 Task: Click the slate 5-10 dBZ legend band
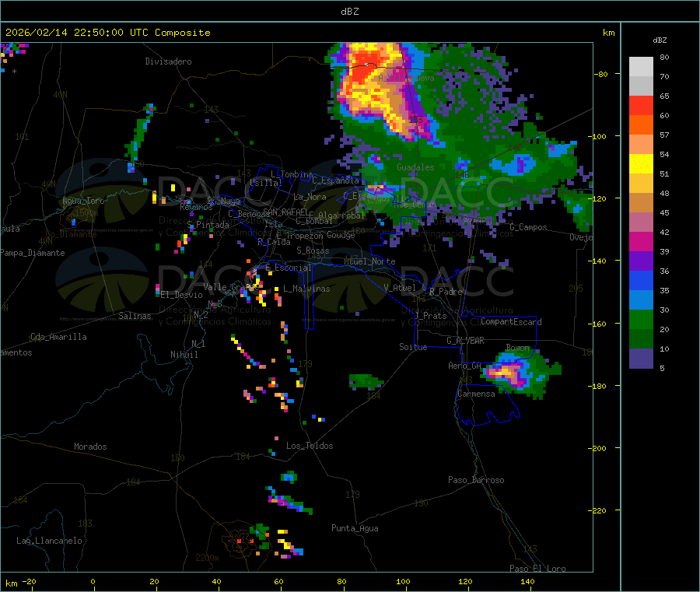[x=641, y=359]
